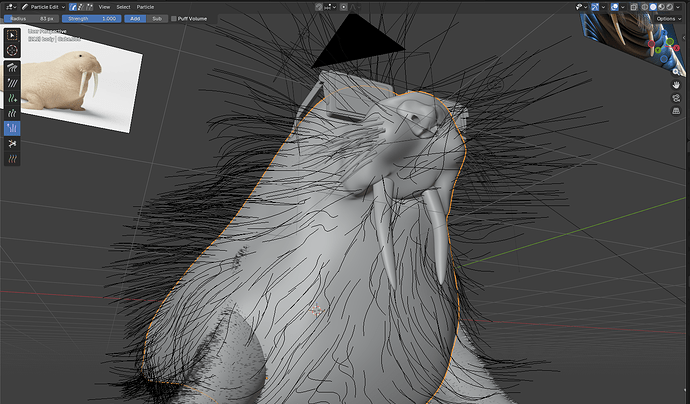Toggle the header snapping icon
This screenshot has height=404, width=690.
[319, 7]
